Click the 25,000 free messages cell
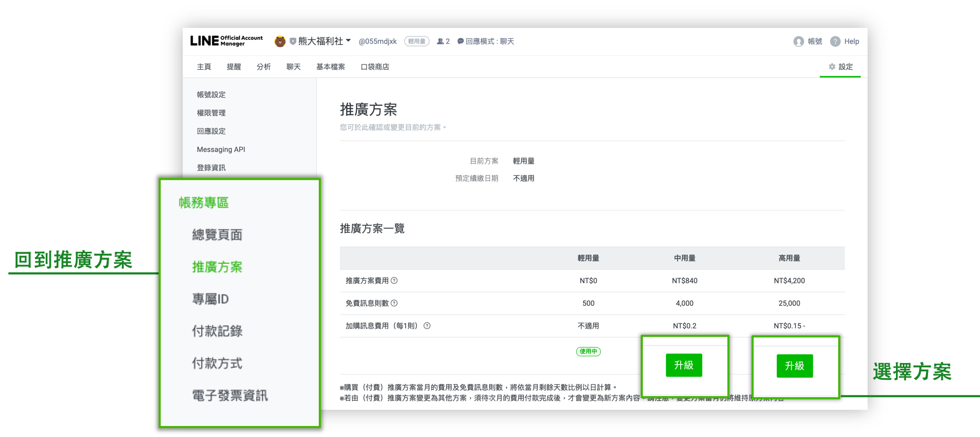The width and height of the screenshot is (980, 437). (x=789, y=303)
